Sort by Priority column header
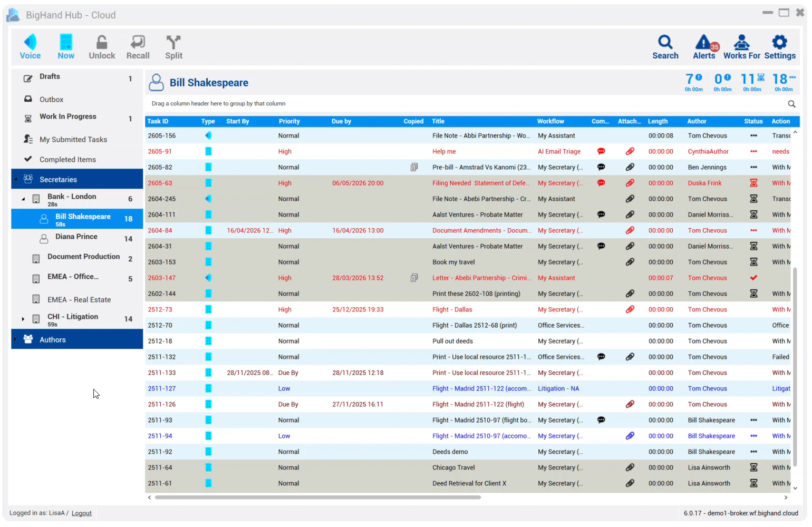 289,121
